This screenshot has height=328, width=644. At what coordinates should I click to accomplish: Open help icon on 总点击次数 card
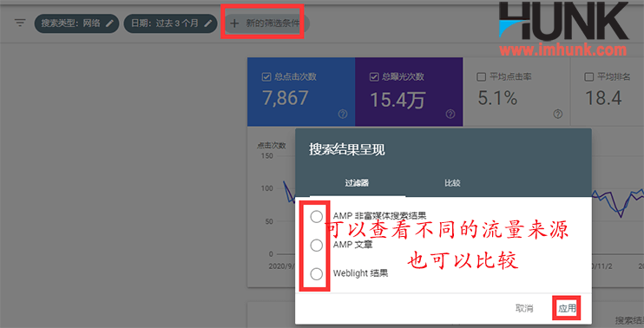click(x=343, y=115)
